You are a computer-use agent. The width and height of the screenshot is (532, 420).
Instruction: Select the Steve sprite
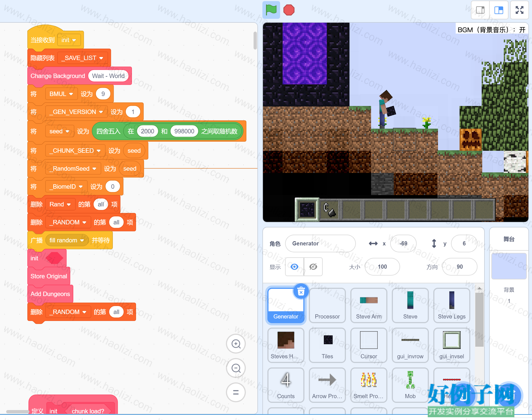pos(410,305)
